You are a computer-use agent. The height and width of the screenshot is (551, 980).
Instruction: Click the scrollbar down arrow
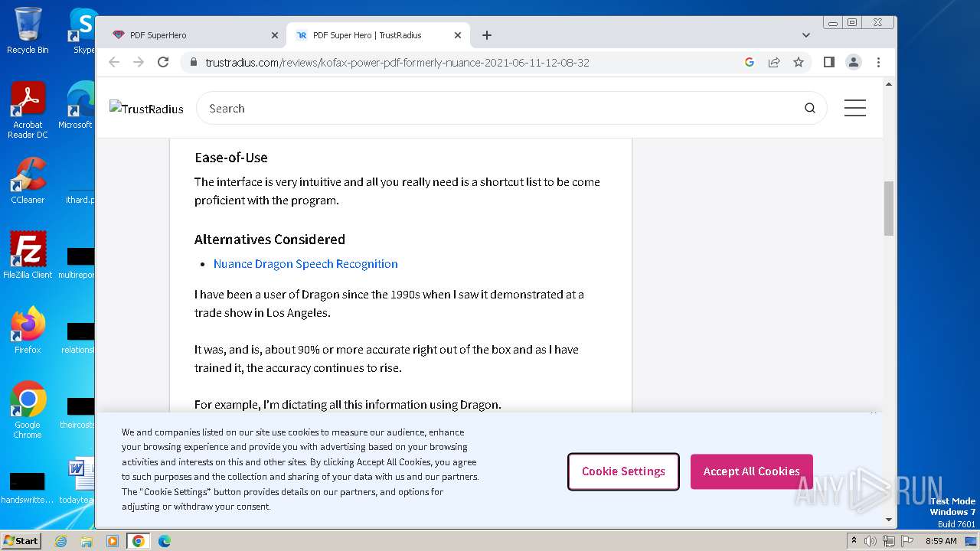(889, 520)
